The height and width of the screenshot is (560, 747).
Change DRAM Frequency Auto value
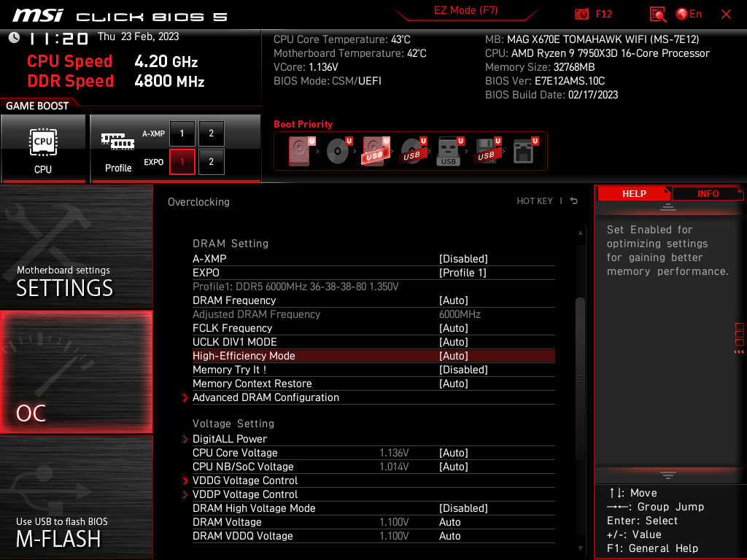(x=454, y=300)
